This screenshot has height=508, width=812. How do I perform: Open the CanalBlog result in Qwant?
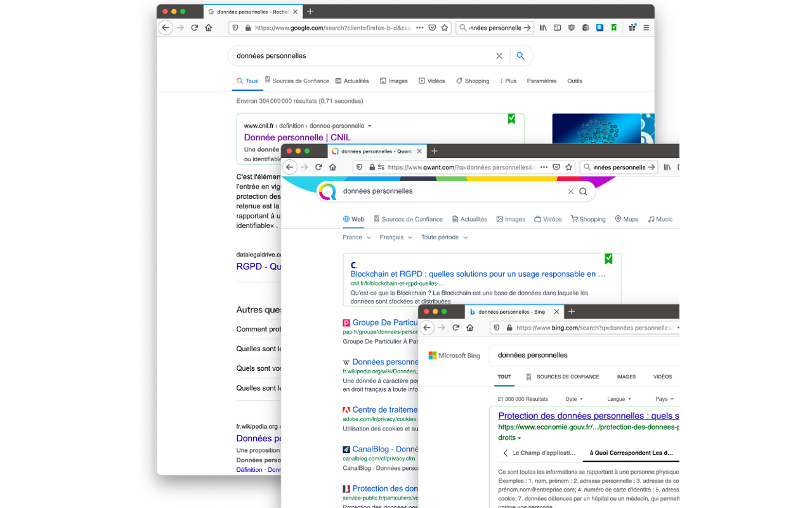coord(385,449)
